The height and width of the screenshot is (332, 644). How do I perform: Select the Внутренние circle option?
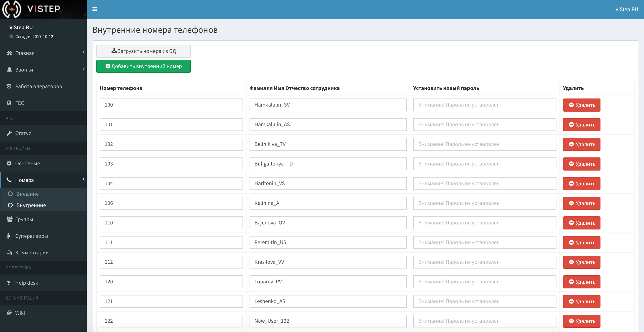10,205
